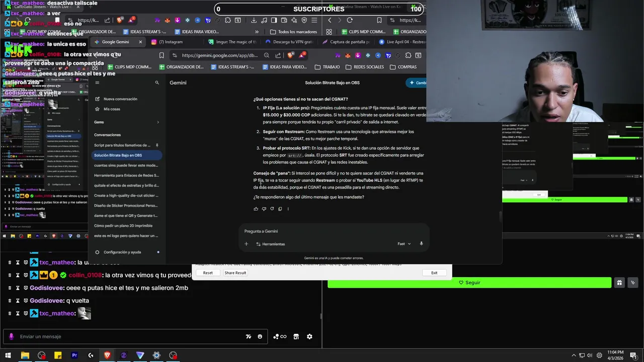Expand the Gems section
This screenshot has width=644, height=362.
(x=157, y=122)
